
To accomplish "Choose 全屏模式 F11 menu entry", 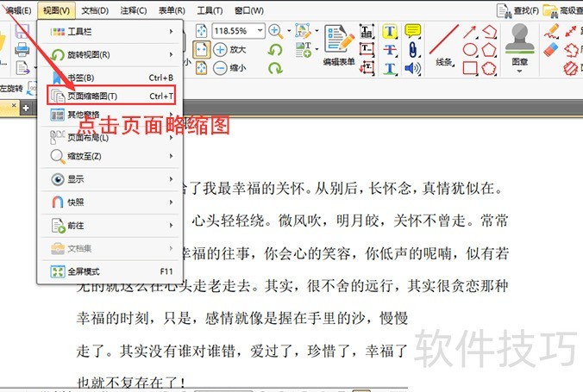I will pyautogui.click(x=110, y=271).
